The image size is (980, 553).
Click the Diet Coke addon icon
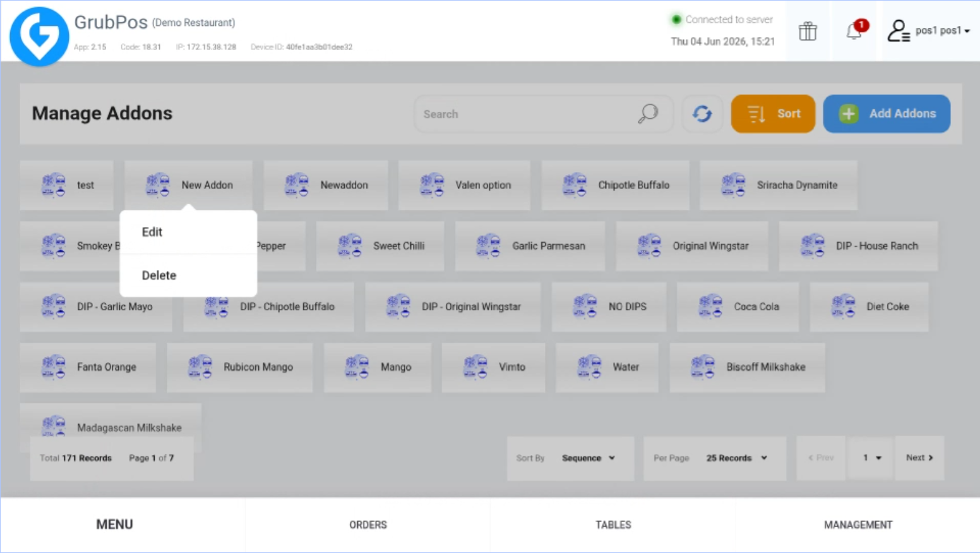pyautogui.click(x=843, y=307)
